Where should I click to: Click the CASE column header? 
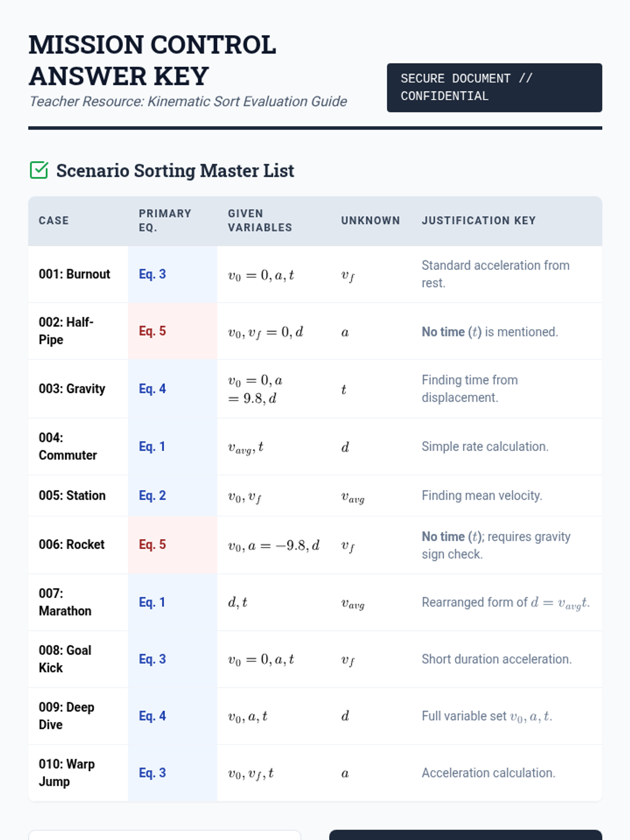pos(54,220)
